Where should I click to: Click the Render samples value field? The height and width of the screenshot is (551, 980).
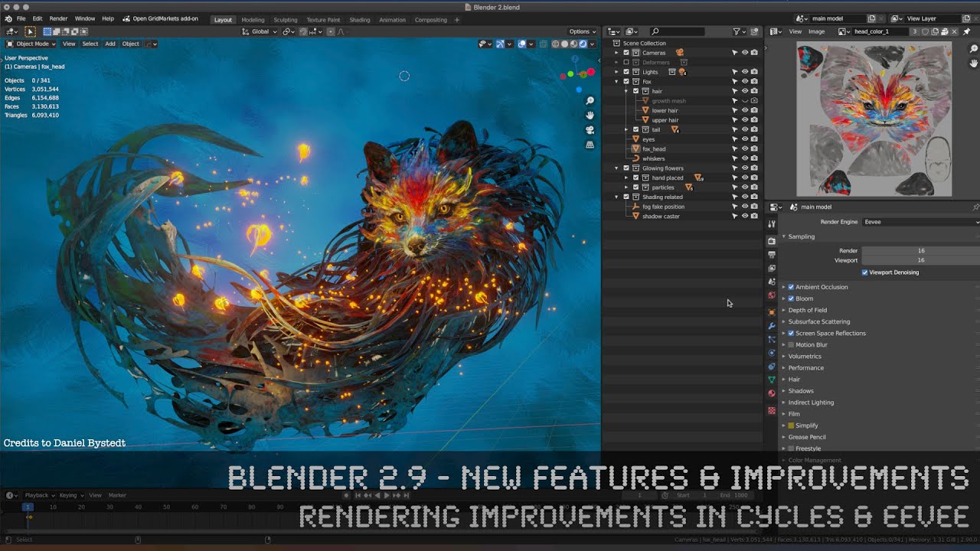coord(921,250)
